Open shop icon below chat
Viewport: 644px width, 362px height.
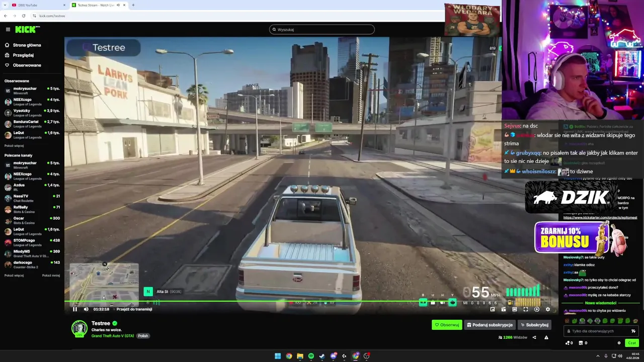click(582, 343)
